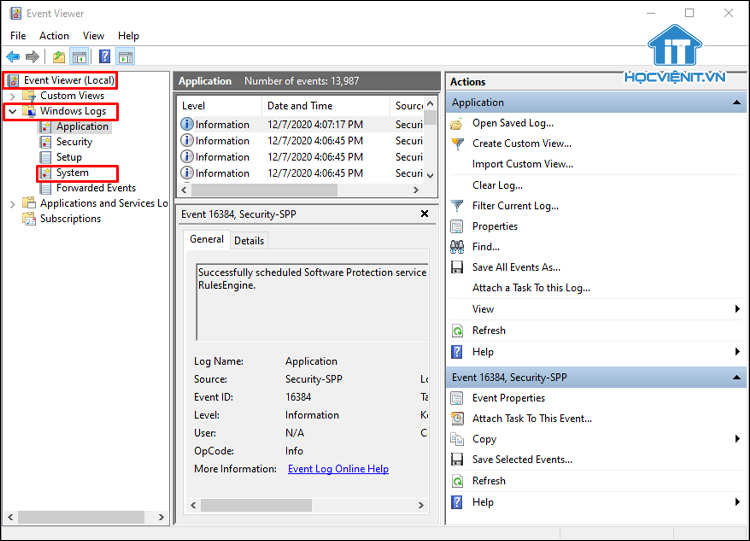Open the Action menu

pos(54,36)
